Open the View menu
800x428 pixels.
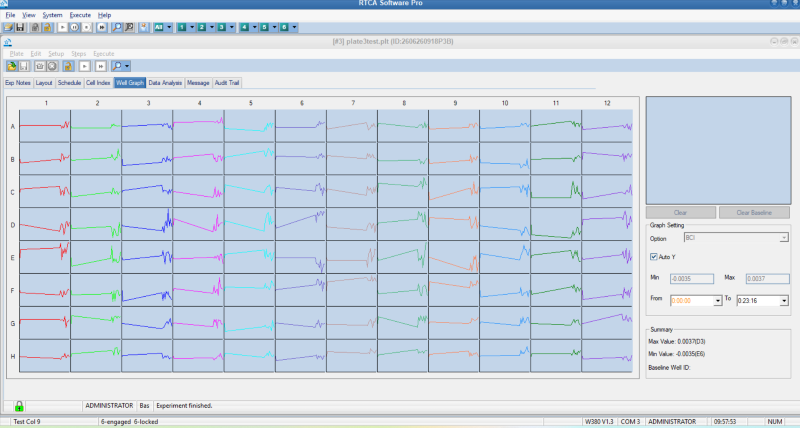pyautogui.click(x=29, y=15)
